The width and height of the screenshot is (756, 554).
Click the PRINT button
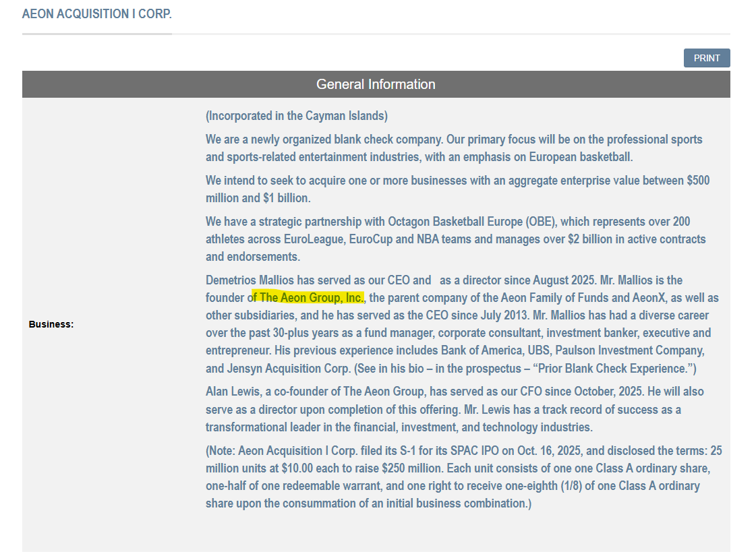click(706, 58)
